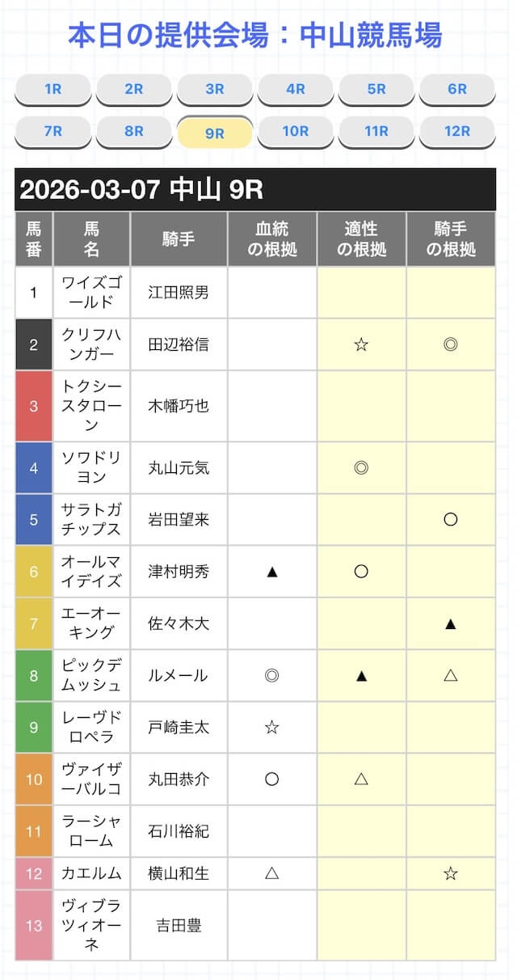The width and height of the screenshot is (517, 980).
Task: Select the highlighted 9R tab
Action: pos(215,133)
